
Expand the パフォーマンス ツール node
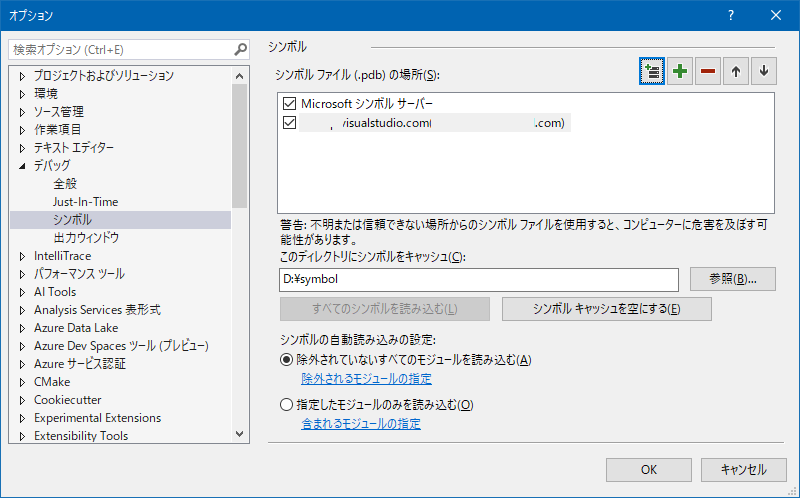click(x=22, y=274)
